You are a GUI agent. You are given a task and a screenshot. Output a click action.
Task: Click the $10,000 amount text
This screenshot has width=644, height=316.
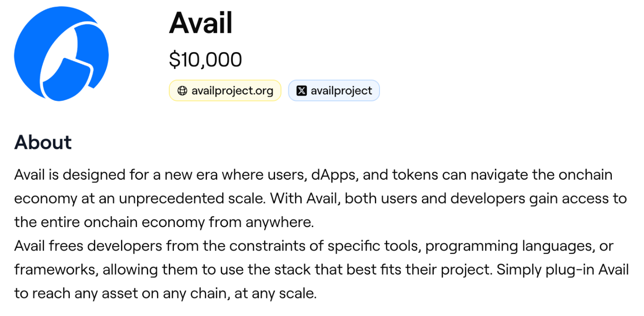coord(205,60)
